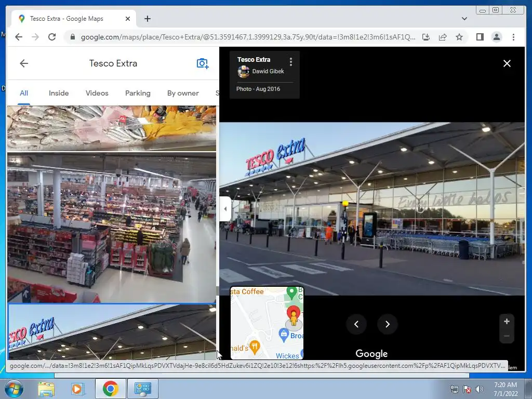Click Dawid Gibek's profile avatar
This screenshot has width=532, height=399.
pos(243,72)
